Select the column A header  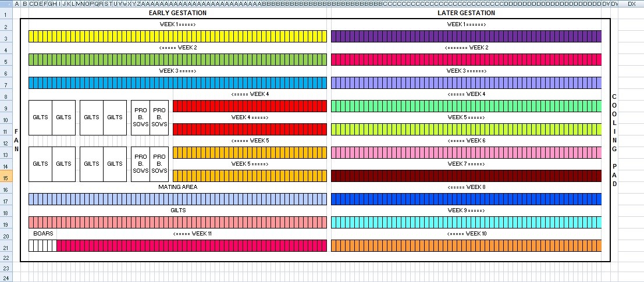pyautogui.click(x=16, y=4)
